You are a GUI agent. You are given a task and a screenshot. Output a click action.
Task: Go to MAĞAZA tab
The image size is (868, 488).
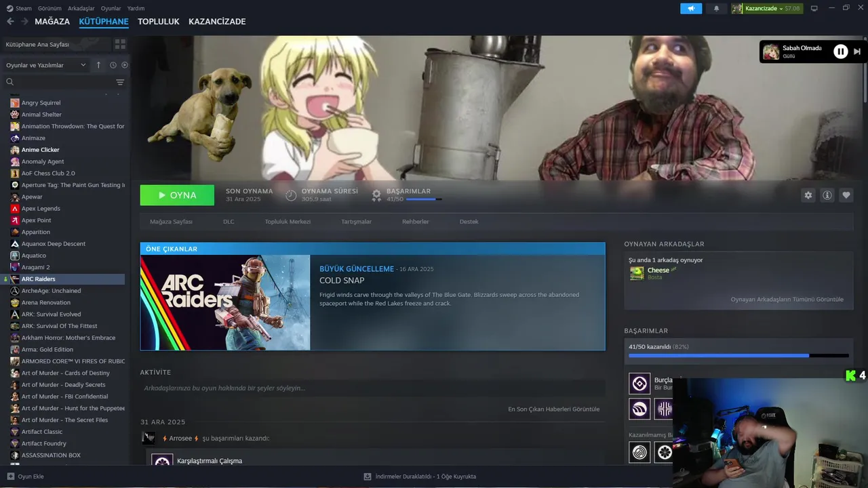52,22
